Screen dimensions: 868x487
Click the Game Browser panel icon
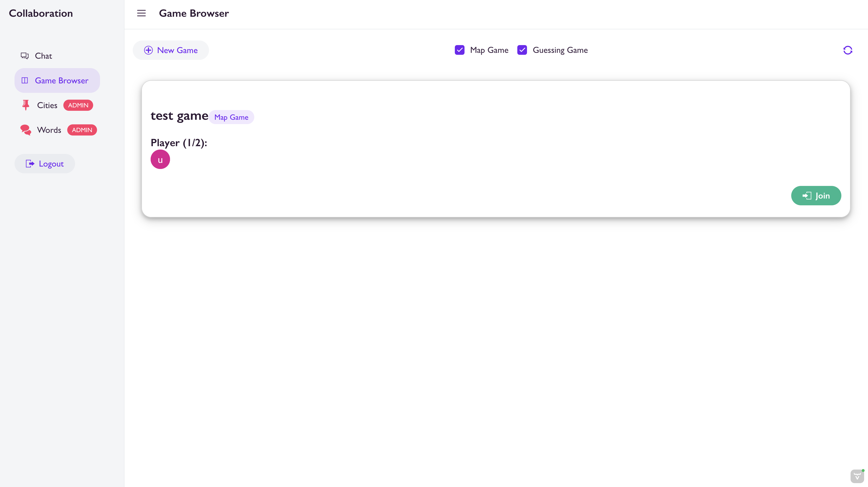25,80
